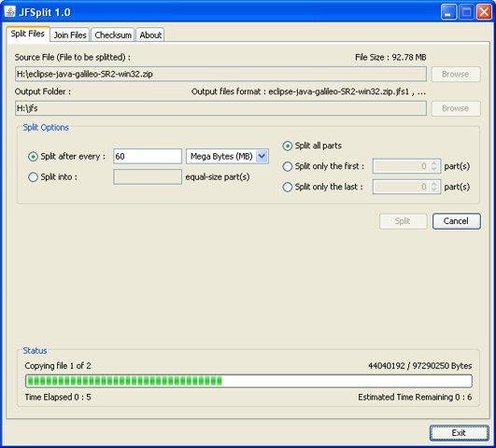
Task: Click the green copy progress bar
Action: tap(248, 381)
